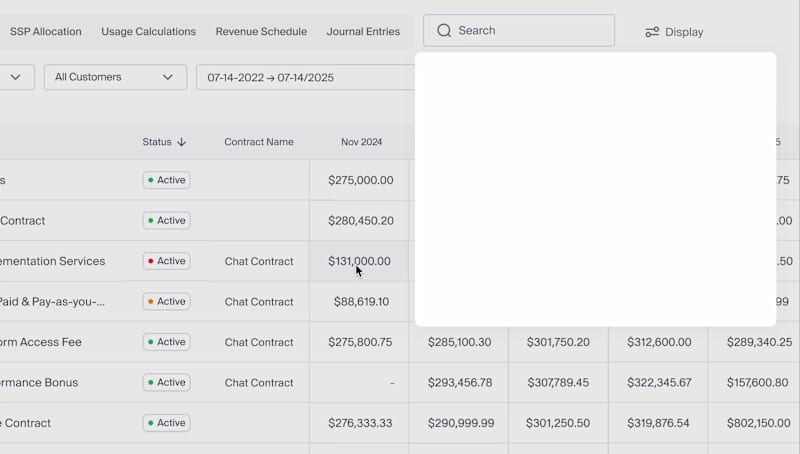Select the Journal Entries tab
Screen dimensions: 800x454
(363, 31)
